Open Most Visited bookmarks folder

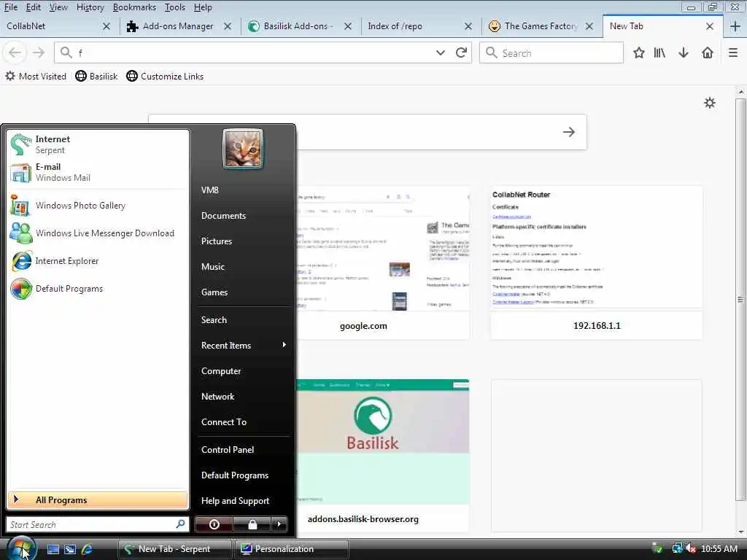[x=36, y=76]
